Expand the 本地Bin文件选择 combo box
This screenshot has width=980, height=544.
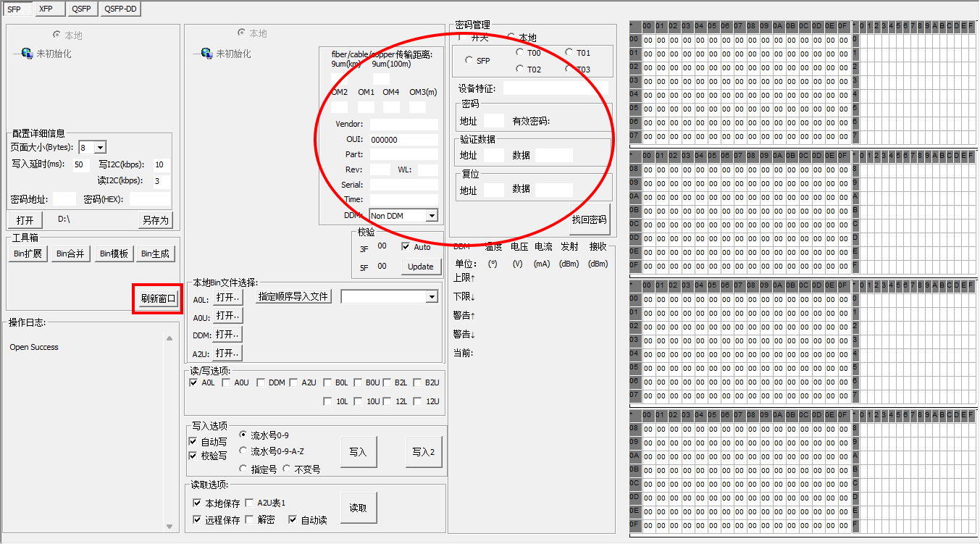click(x=432, y=296)
